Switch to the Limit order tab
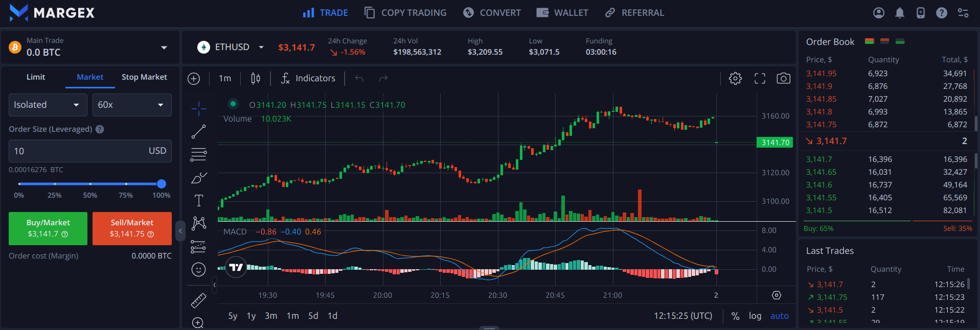This screenshot has height=330, width=980. (x=36, y=77)
